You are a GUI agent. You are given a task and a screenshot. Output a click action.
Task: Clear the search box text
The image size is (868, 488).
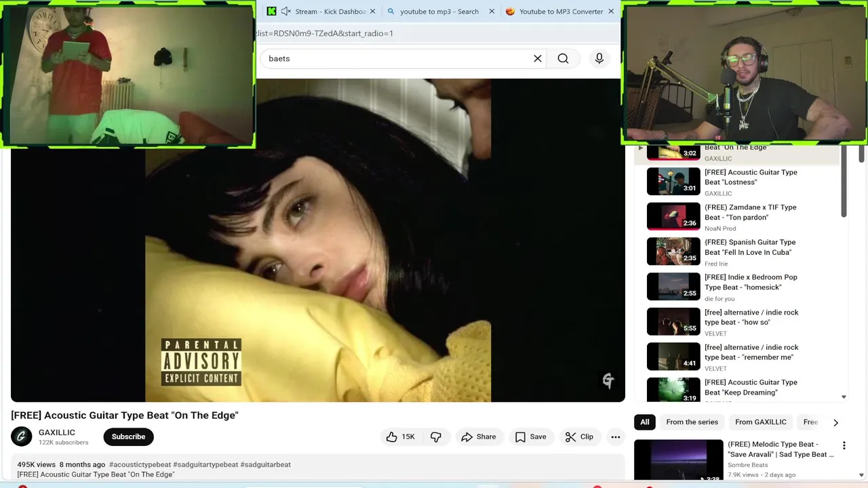(x=538, y=58)
